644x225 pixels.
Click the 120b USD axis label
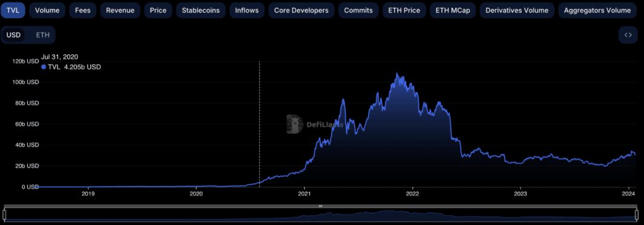pos(25,61)
